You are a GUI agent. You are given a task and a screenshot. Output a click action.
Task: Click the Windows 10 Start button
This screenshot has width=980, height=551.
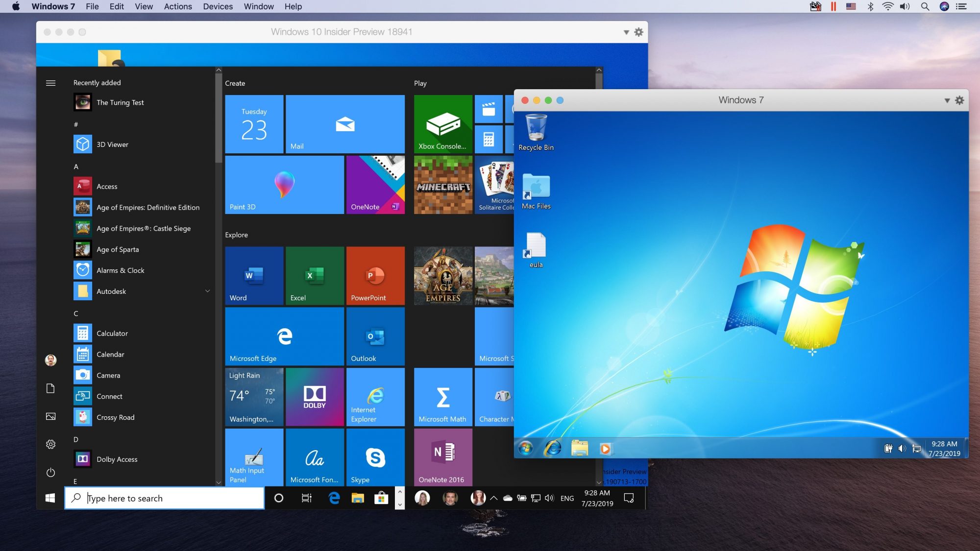[50, 498]
